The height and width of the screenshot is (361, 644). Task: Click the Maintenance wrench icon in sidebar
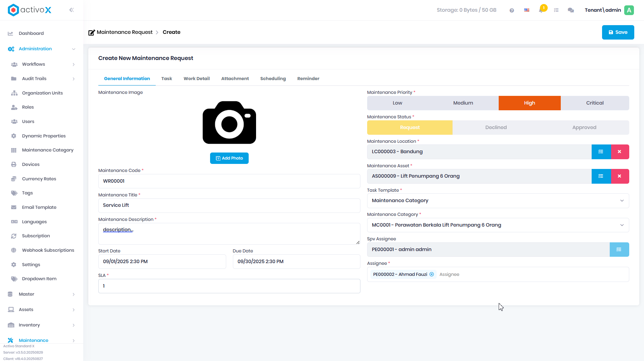[x=10, y=340]
